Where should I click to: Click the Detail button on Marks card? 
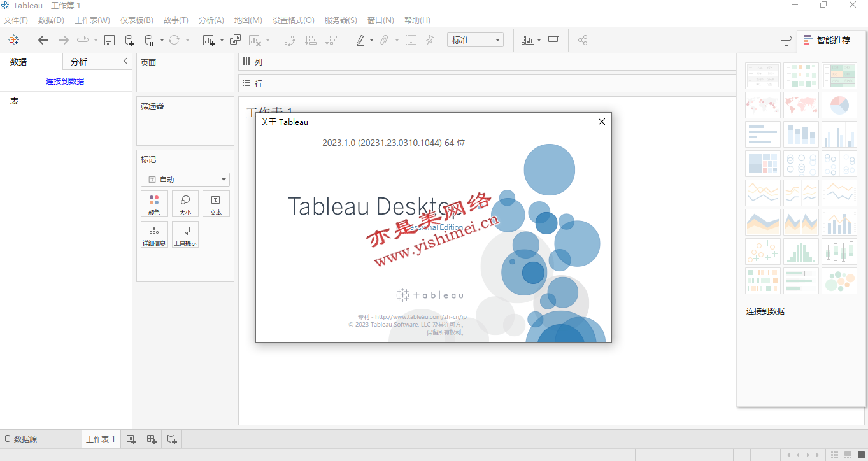154,235
